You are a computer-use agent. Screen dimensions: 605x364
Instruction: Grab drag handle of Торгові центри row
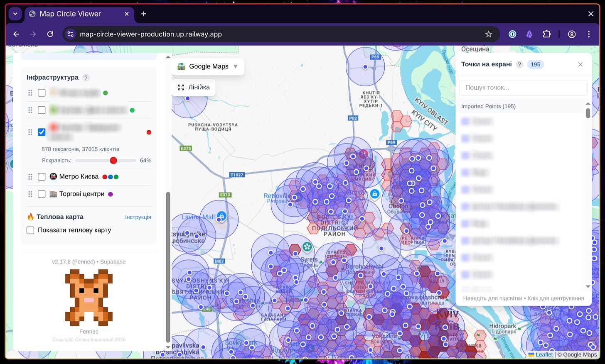(30, 194)
